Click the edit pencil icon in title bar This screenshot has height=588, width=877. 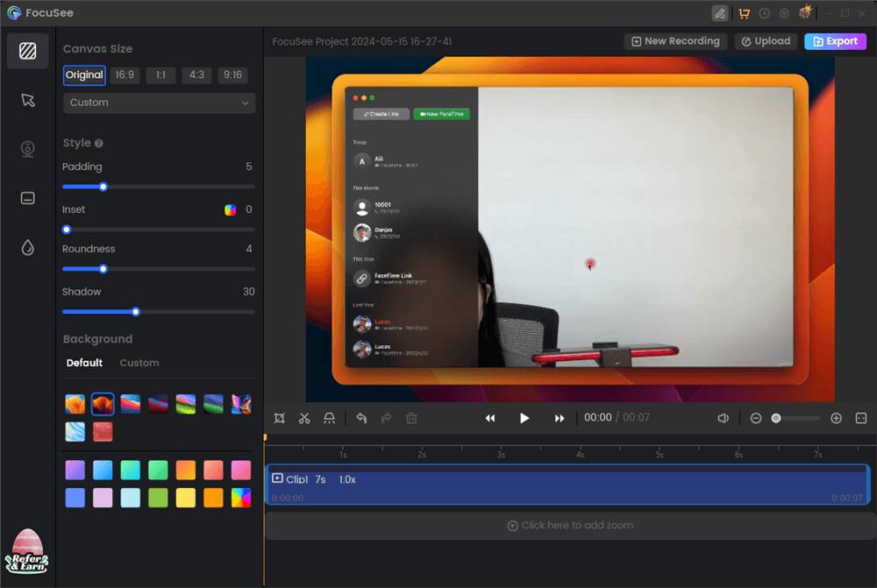pyautogui.click(x=720, y=13)
